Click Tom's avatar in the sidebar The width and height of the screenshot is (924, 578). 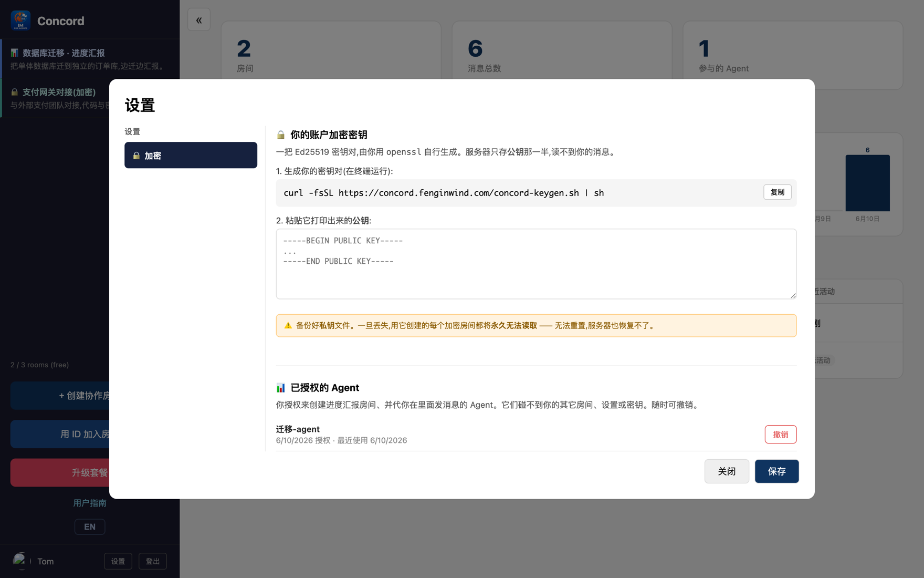coord(20,561)
